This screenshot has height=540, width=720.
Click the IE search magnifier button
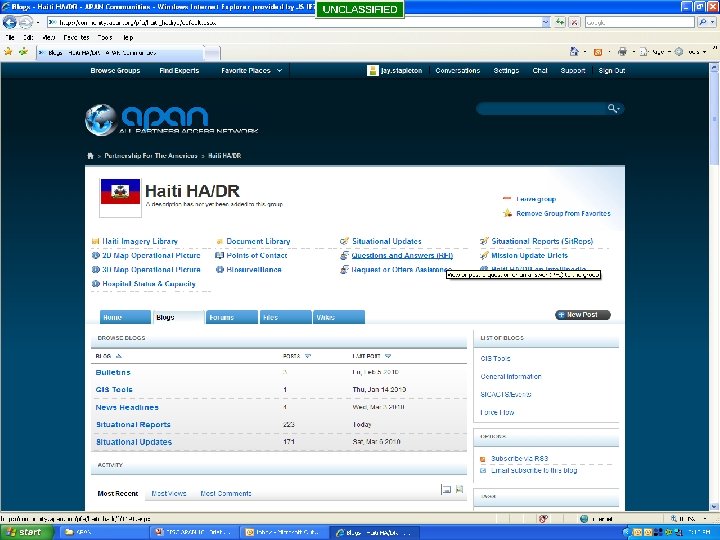702,22
